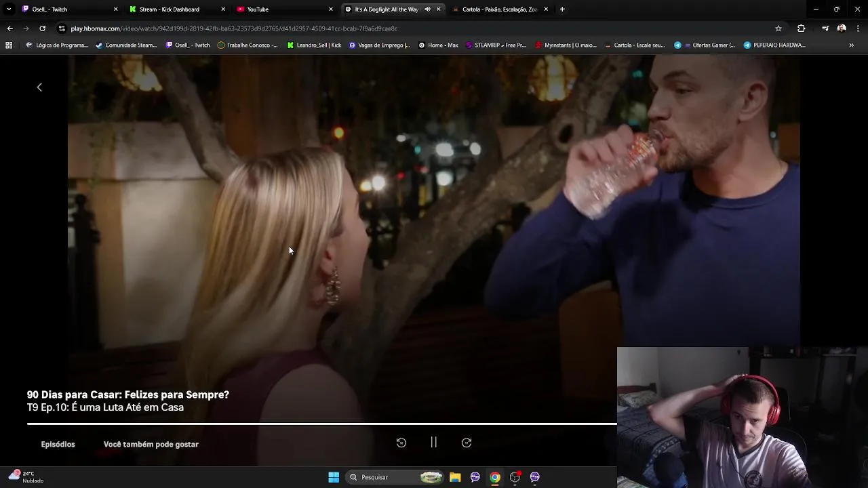The width and height of the screenshot is (868, 488).
Task: Open the apps grid in bookmarks bar
Action: 9,45
